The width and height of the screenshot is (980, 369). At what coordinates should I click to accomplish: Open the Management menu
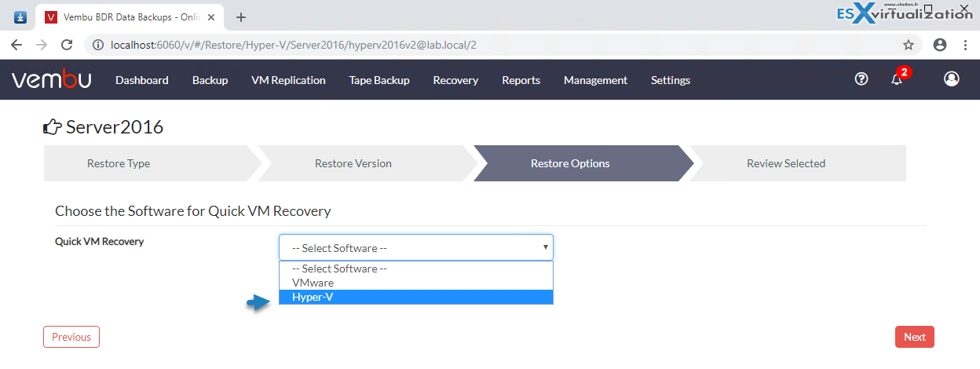[595, 80]
